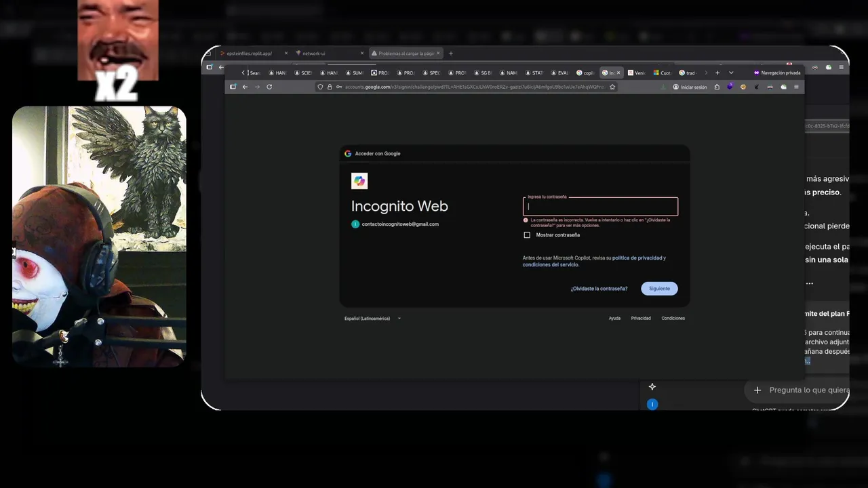Viewport: 868px width, 488px height.
Task: Click the cloud extension icon in front toolbar
Action: pos(783,87)
